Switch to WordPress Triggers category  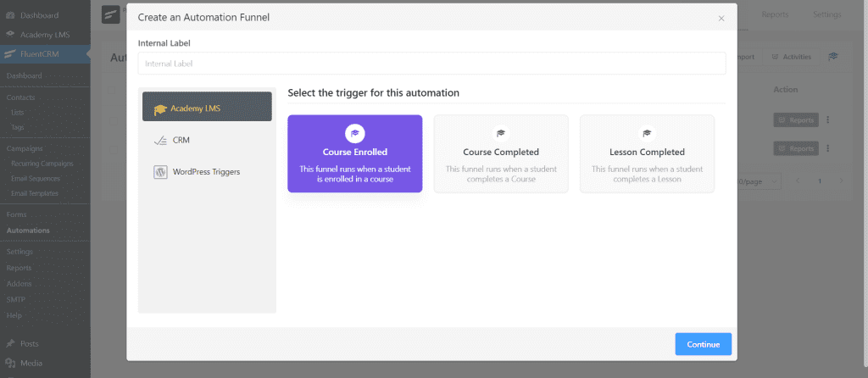[207, 171]
